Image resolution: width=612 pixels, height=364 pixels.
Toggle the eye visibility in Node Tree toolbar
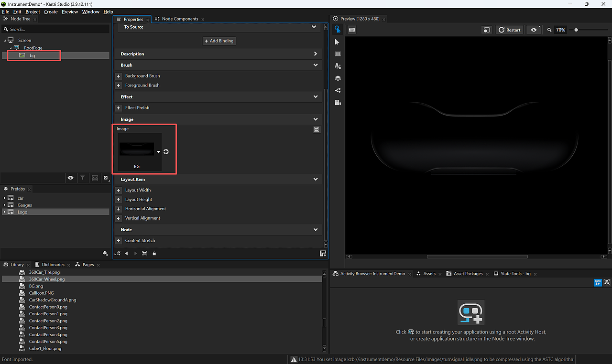[70, 178]
